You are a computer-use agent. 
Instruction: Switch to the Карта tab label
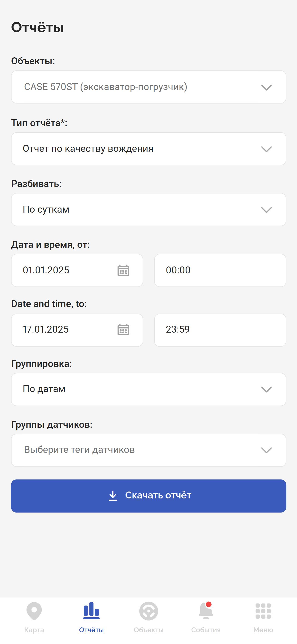34,630
